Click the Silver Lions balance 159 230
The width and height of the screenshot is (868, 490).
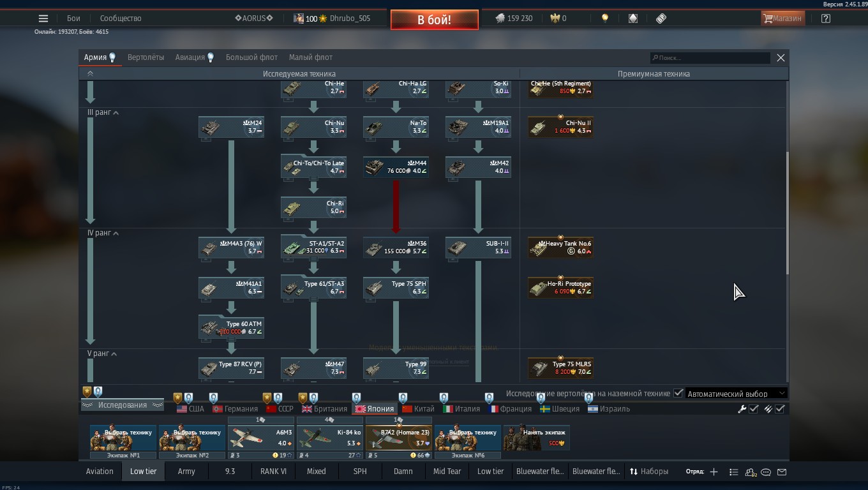(x=514, y=19)
